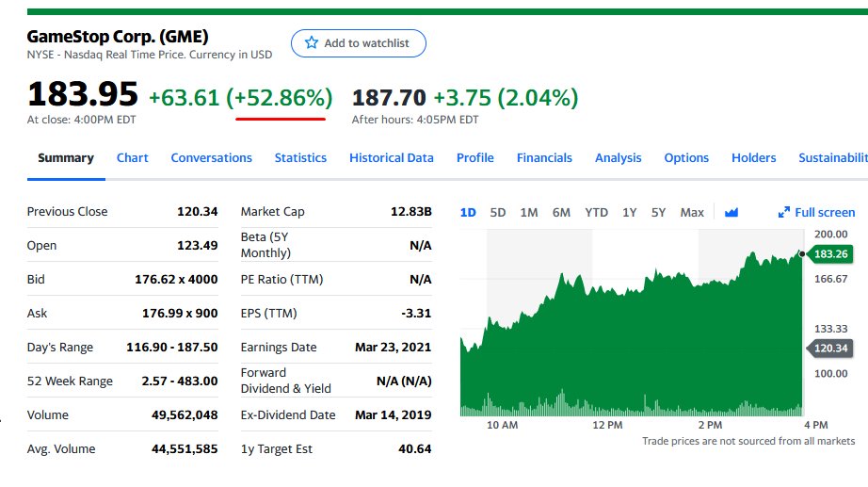The width and height of the screenshot is (868, 487).
Task: Click the Beta (5Y Monthly) label
Action: pos(265,245)
